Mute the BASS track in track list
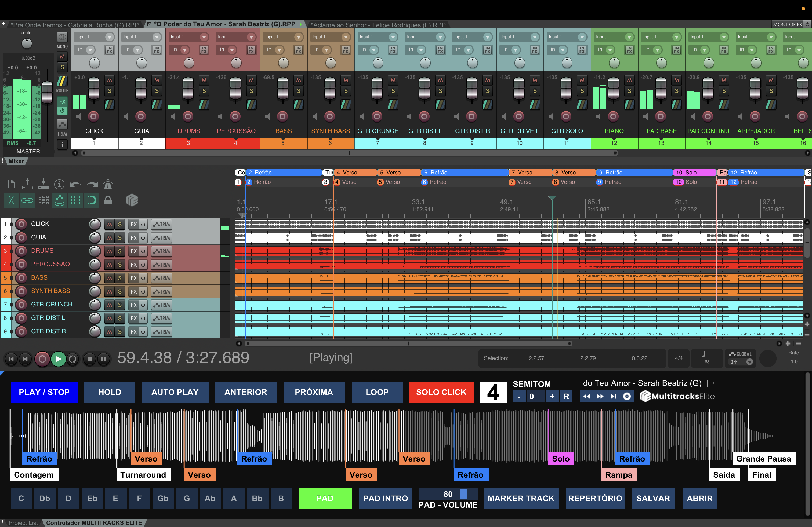Screen dimensions: 812x527 110,278
